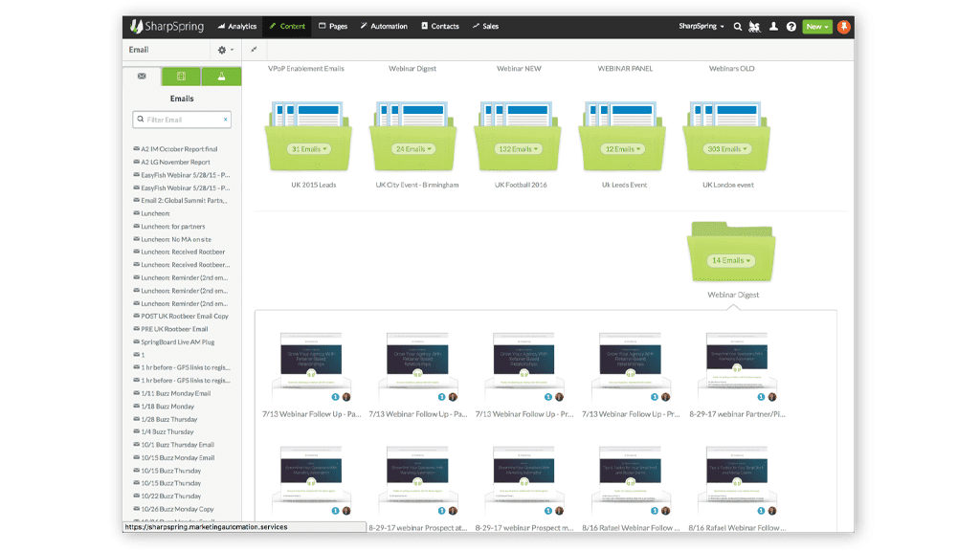This screenshot has width=980, height=551.
Task: Open the Content menu
Action: point(287,26)
